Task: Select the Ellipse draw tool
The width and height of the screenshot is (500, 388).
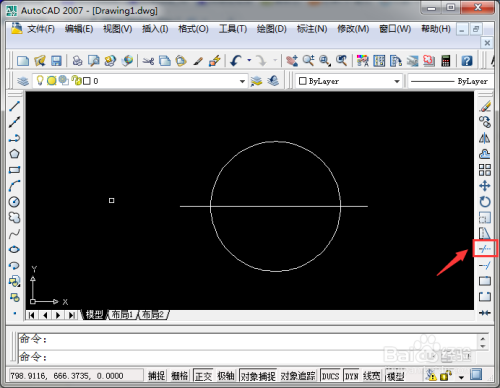Action: pos(14,249)
